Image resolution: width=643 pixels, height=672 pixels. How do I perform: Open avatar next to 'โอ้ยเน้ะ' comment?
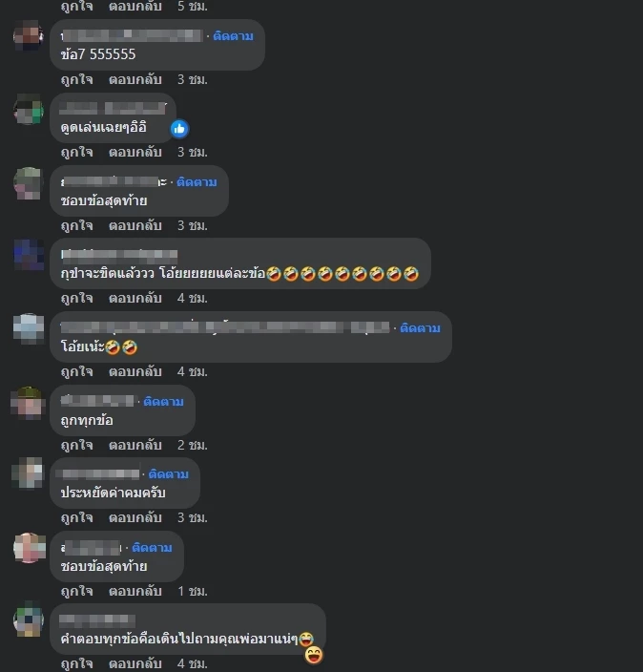(x=29, y=328)
